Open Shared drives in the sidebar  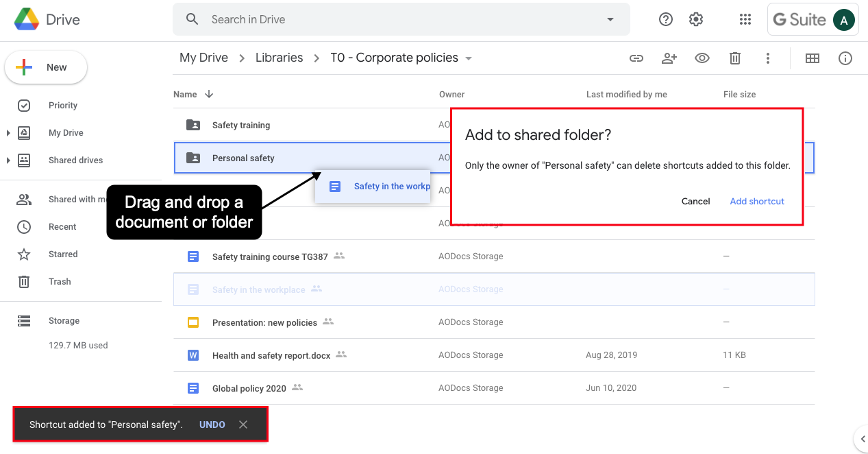tap(75, 160)
